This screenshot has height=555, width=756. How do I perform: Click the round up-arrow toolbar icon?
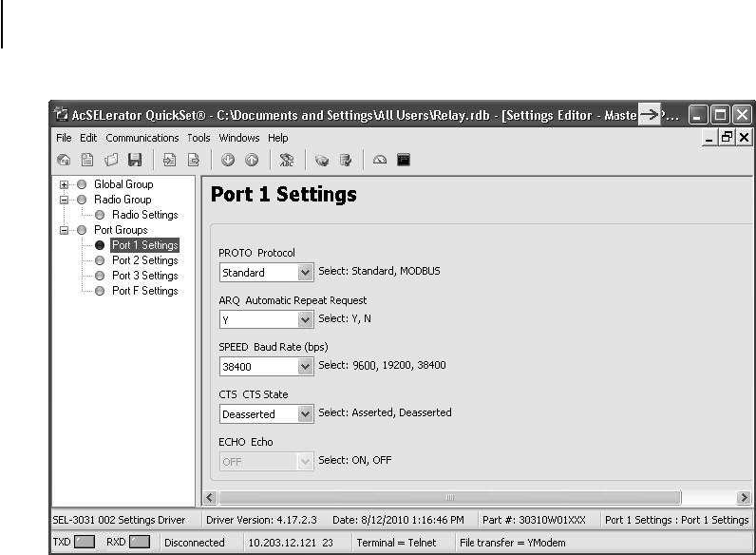[252, 160]
